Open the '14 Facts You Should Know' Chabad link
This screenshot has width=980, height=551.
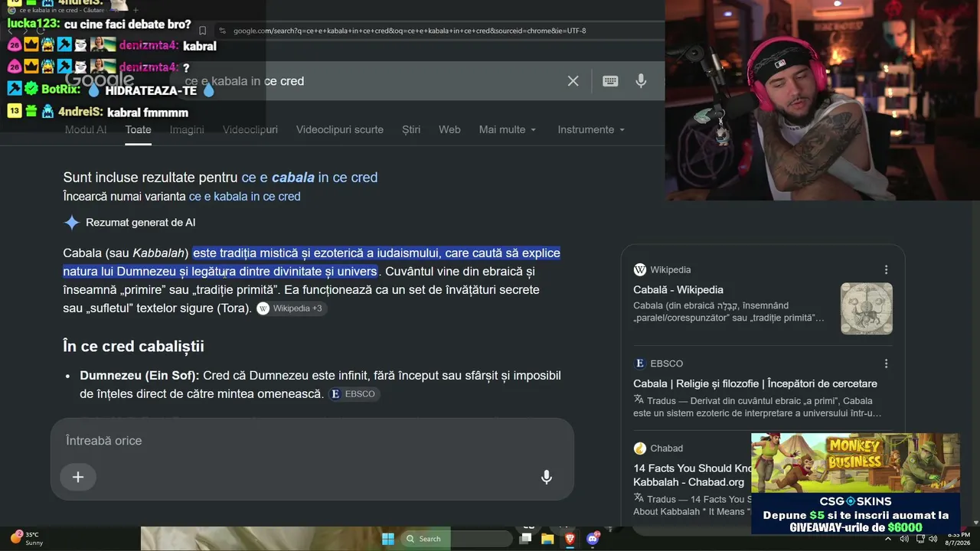pos(693,475)
